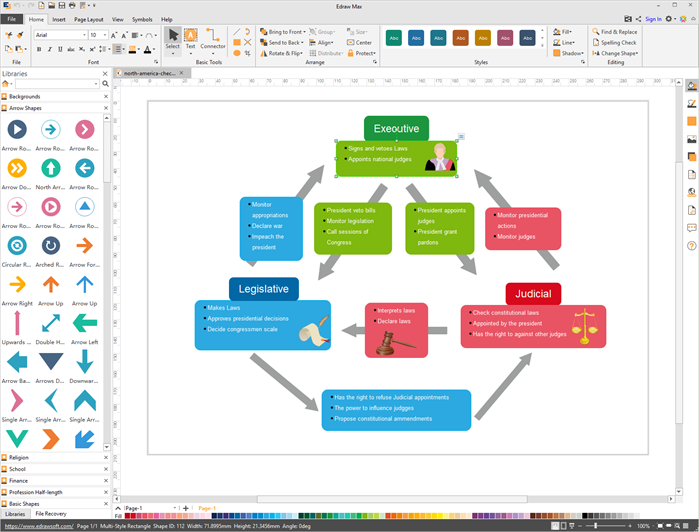
Task: Toggle italic formatting
Action: (49, 49)
